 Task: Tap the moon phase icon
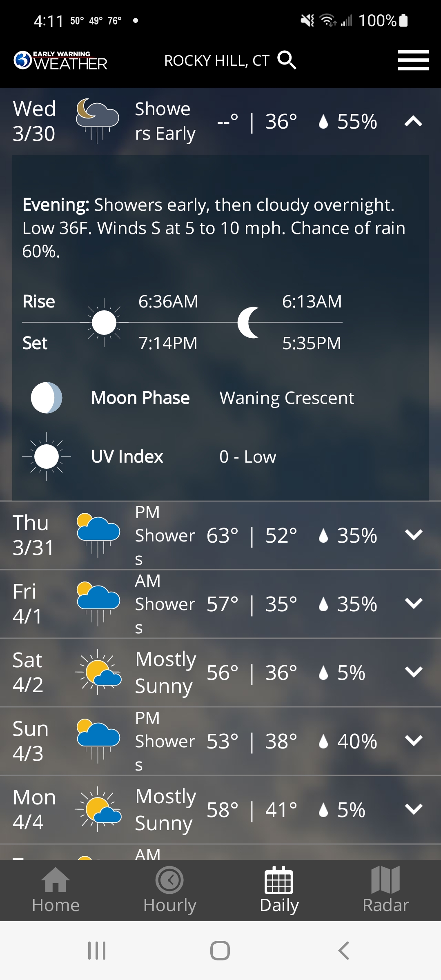47,398
